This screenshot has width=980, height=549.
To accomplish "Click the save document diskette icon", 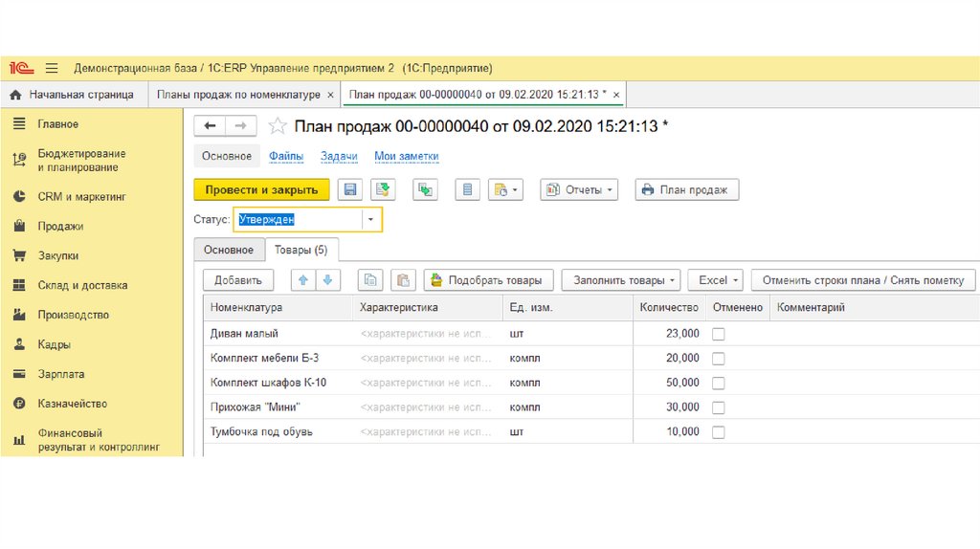I will click(x=350, y=190).
